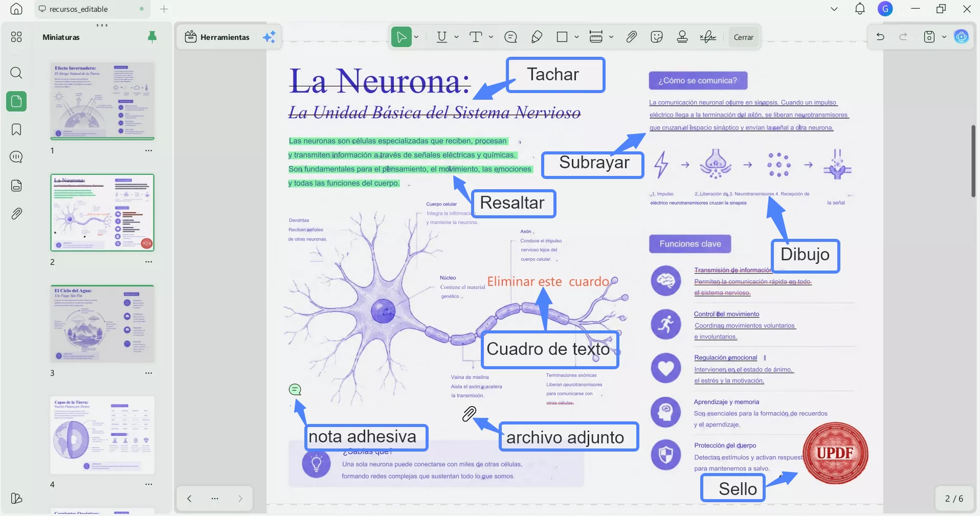Image resolution: width=980 pixels, height=516 pixels.
Task: Select the text box tool
Action: 476,37
